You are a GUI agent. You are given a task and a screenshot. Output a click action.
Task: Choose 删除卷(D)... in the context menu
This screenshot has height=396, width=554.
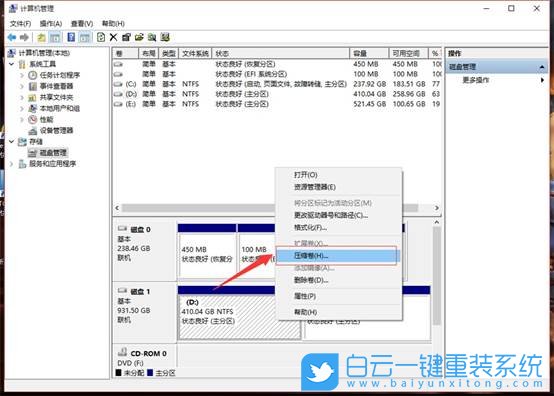pos(338,280)
